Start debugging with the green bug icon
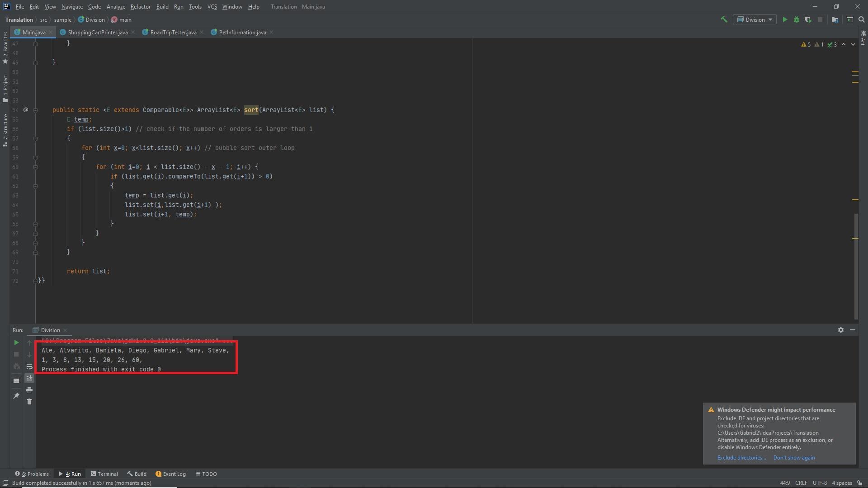 [x=797, y=19]
